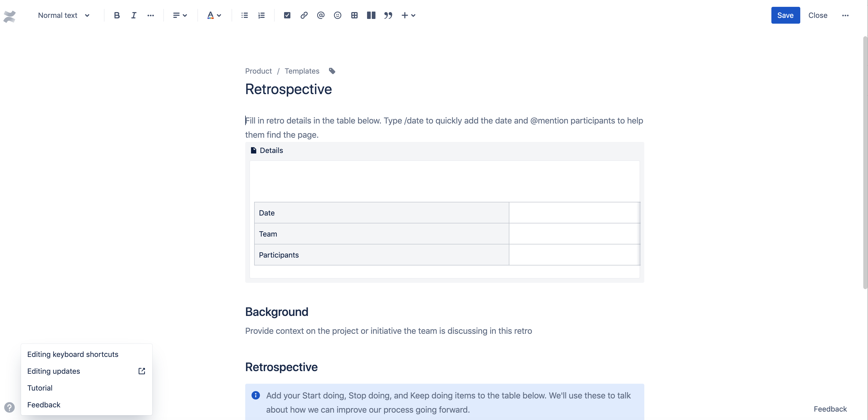Navigate to the Templates breadcrumb

coord(302,71)
